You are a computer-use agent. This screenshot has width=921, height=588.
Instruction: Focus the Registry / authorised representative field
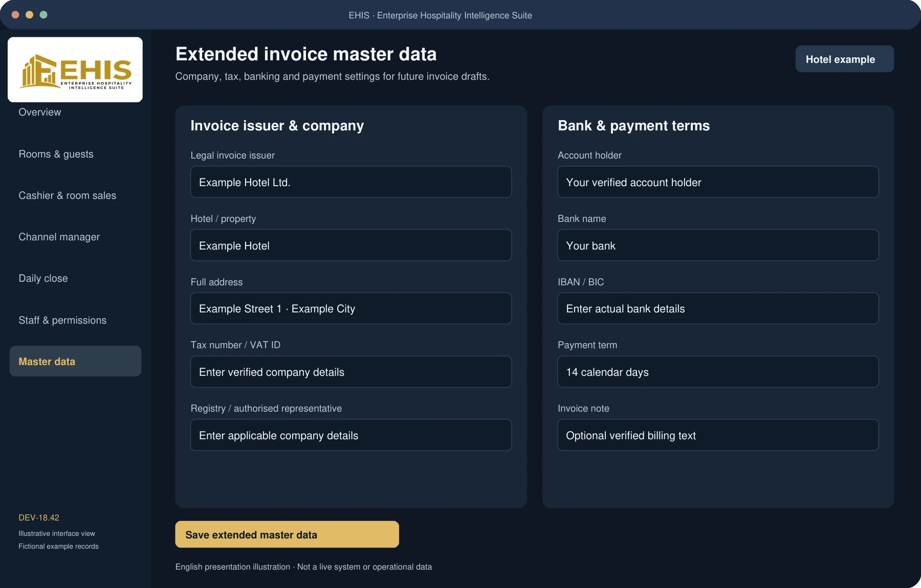[x=351, y=435]
